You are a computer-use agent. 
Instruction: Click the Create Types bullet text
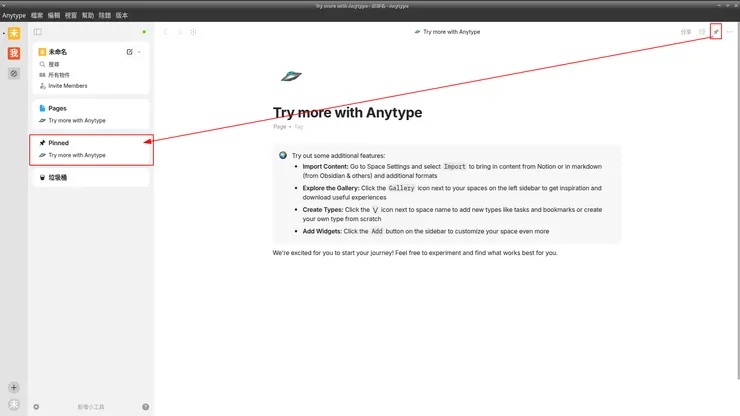point(452,214)
